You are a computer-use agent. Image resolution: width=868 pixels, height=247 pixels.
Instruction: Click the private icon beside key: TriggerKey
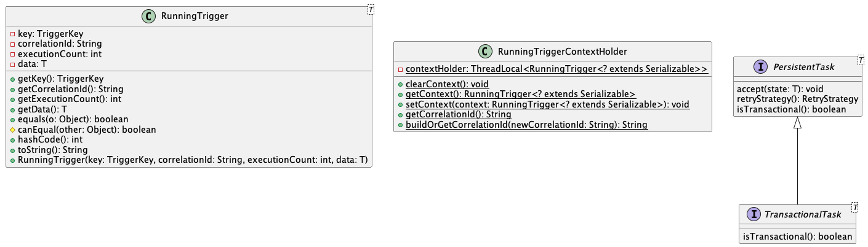[x=12, y=34]
